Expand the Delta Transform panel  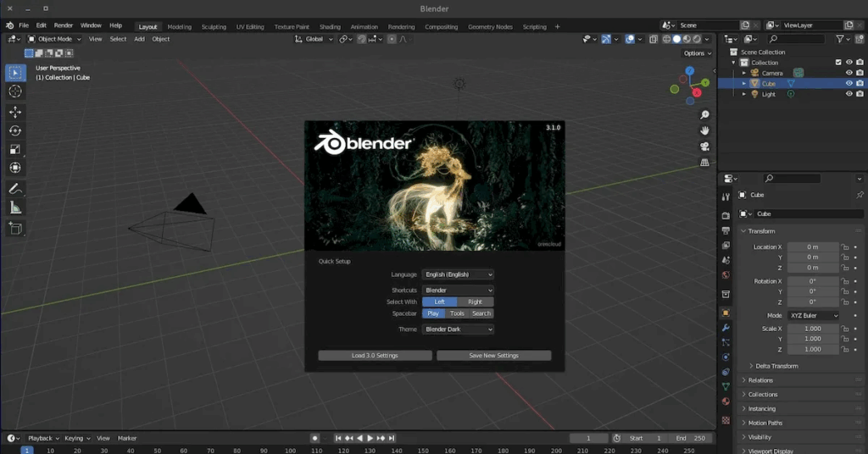click(776, 366)
